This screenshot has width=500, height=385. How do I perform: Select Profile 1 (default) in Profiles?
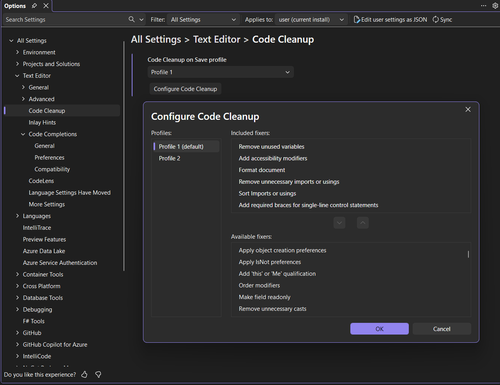point(186,147)
